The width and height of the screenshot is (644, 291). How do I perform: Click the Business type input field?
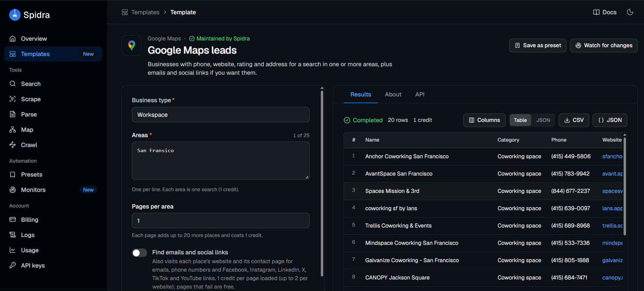point(221,115)
